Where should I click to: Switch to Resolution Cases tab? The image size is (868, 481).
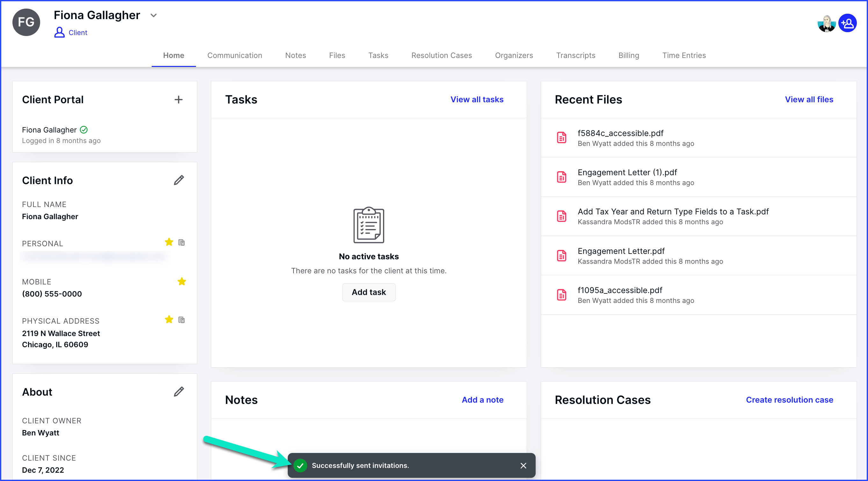point(441,55)
